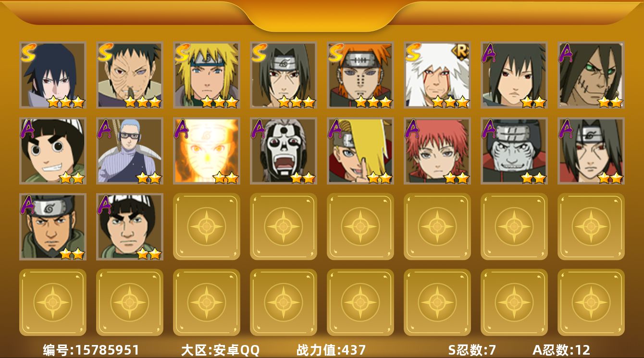Select white-haired Jiraiya portrait with R badge
The image size is (644, 358).
pos(437,75)
